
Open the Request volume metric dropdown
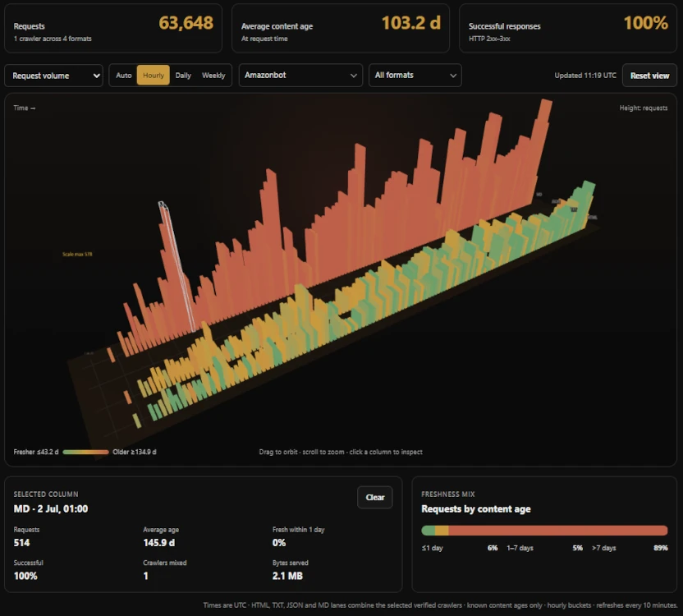point(53,76)
